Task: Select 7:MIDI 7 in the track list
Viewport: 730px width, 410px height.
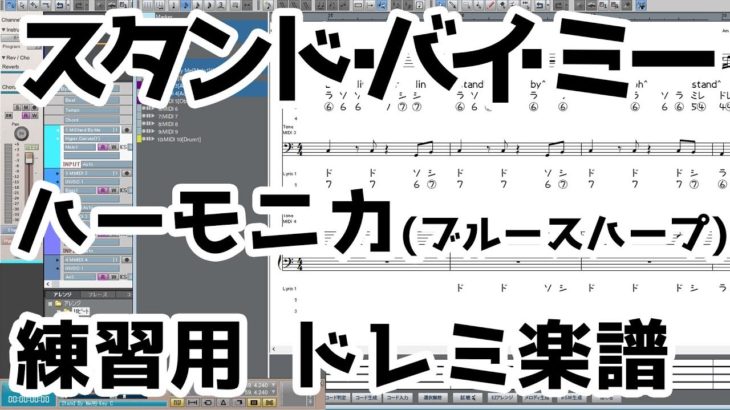Action: pyautogui.click(x=168, y=116)
